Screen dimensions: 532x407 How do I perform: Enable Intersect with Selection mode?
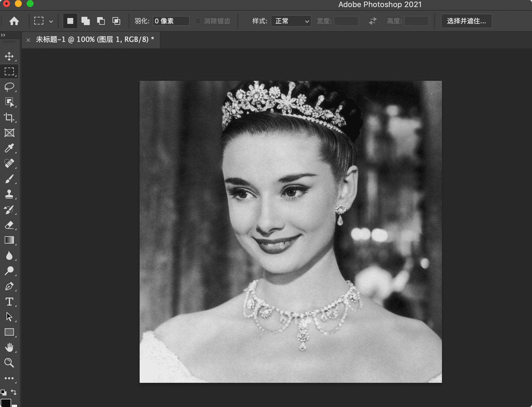[x=116, y=21]
